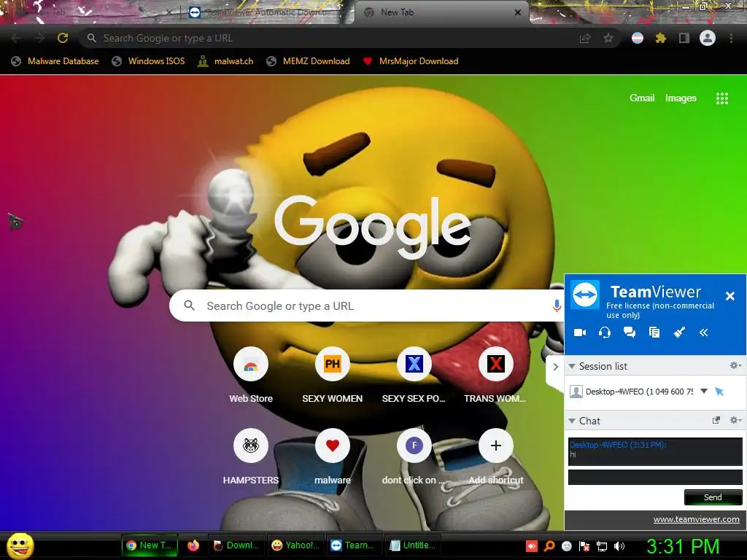Collapse TeamViewer toolbar with double chevron
Viewport: 747px width, 560px height.
704,332
